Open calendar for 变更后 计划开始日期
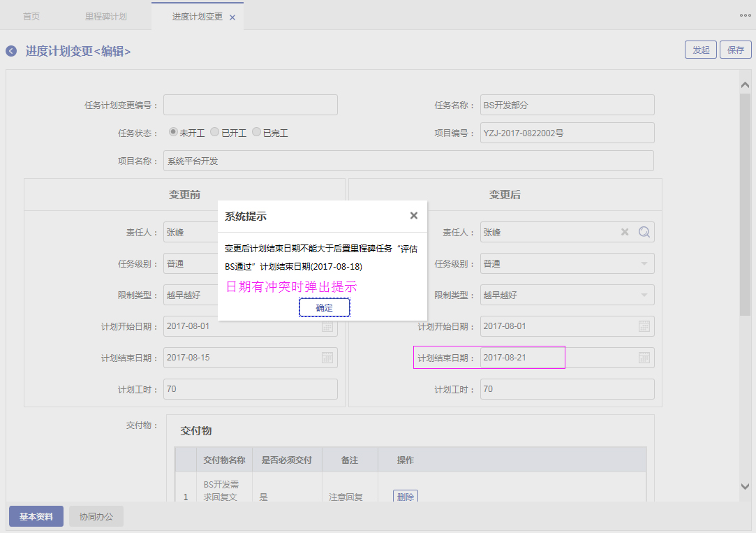This screenshot has width=756, height=533. tap(644, 326)
